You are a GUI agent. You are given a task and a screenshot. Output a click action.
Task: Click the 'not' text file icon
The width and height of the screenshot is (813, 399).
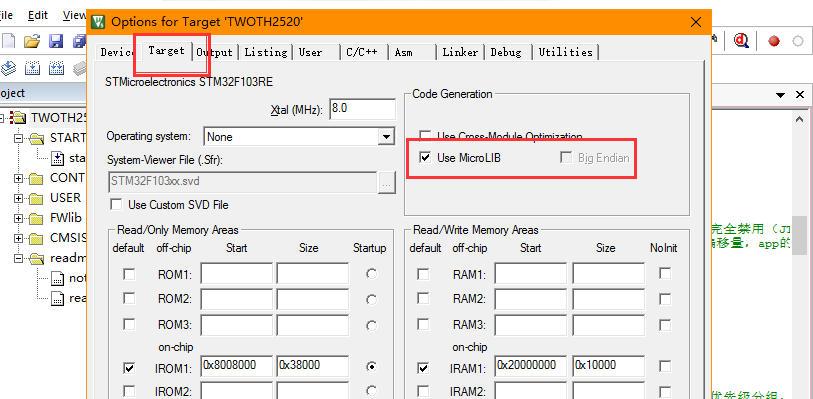click(58, 278)
